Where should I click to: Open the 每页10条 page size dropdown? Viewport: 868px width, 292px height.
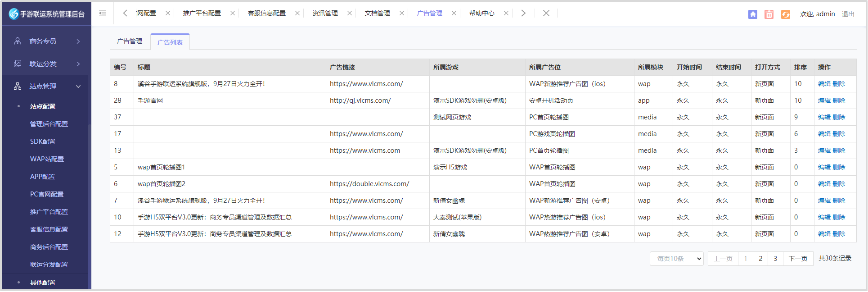click(677, 259)
